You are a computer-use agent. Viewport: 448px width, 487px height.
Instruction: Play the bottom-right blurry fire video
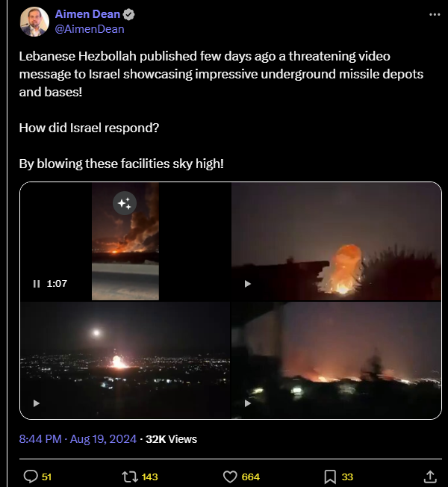click(247, 403)
